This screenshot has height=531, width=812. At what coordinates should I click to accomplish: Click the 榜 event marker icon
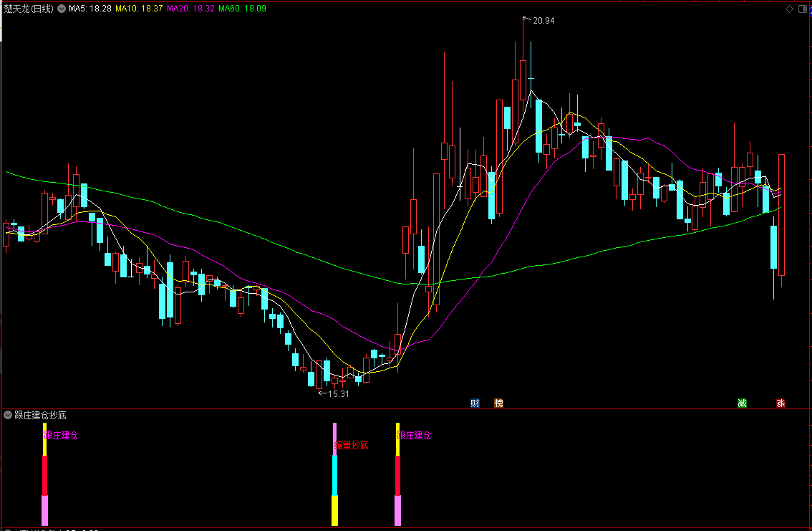pyautogui.click(x=498, y=403)
